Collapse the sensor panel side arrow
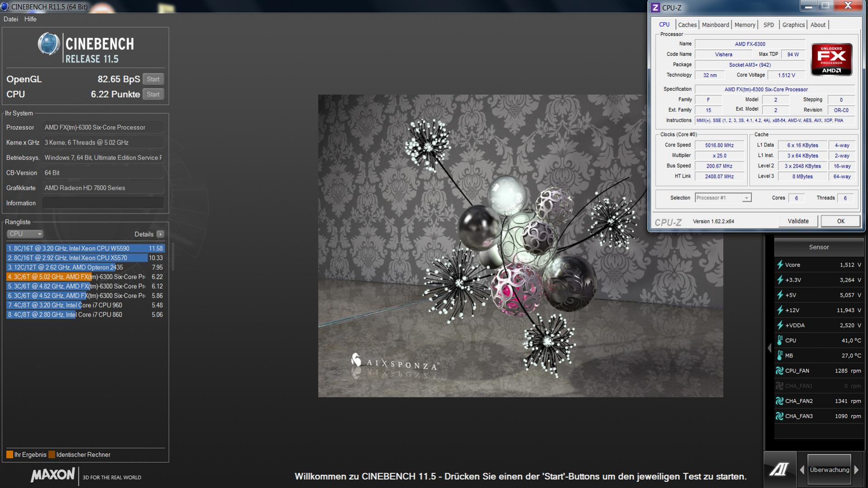Viewport: 868px width, 488px height. [769, 348]
